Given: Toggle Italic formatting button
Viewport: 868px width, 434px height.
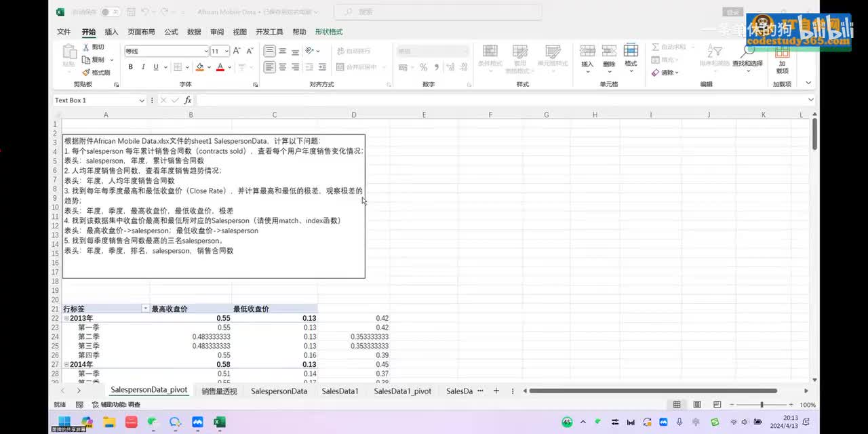Looking at the screenshot, I should [143, 67].
